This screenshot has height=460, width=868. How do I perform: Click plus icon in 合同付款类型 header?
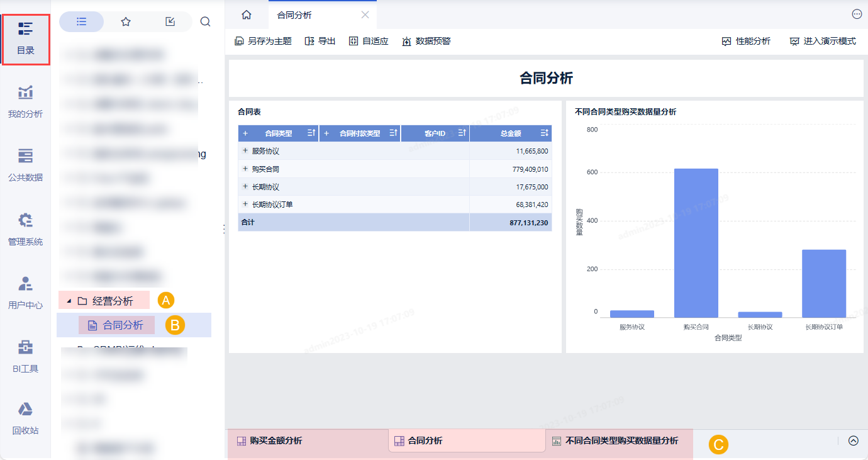(326, 133)
